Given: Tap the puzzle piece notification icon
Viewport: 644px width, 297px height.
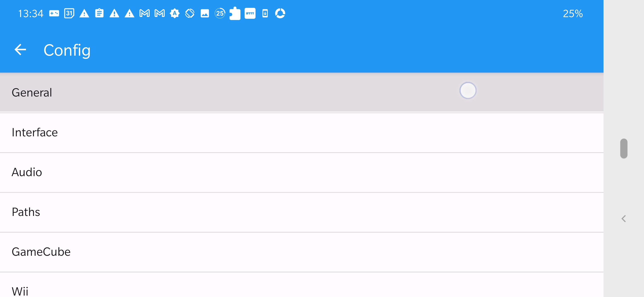Looking at the screenshot, I should pyautogui.click(x=235, y=13).
